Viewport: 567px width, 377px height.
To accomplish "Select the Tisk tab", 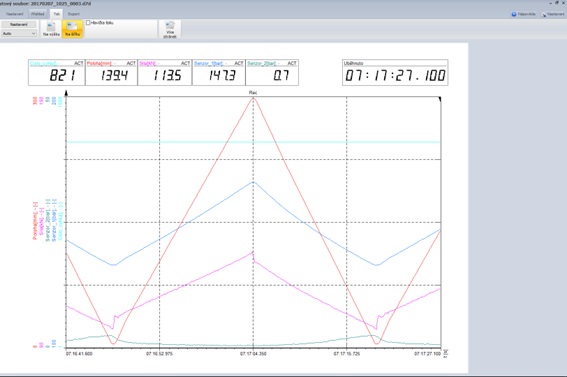I will (x=56, y=14).
